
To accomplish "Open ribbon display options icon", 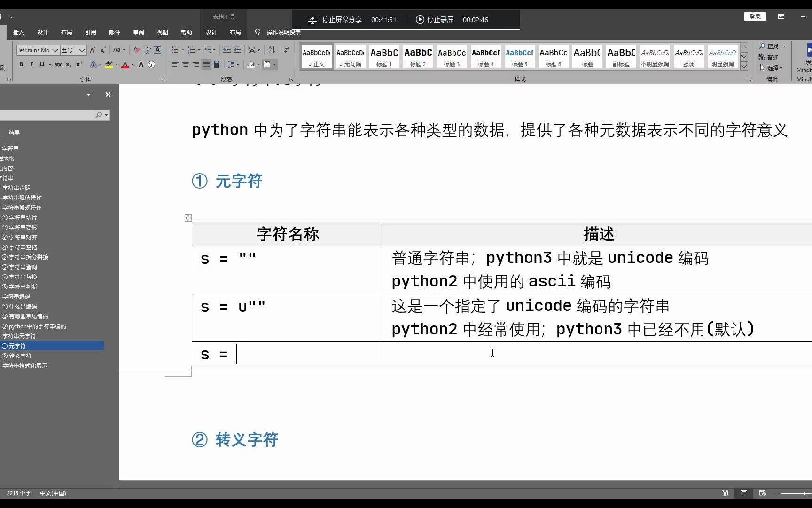I will coord(781,16).
